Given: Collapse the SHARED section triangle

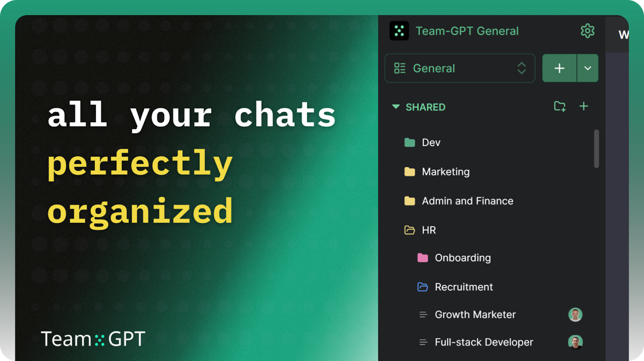Looking at the screenshot, I should click(396, 107).
